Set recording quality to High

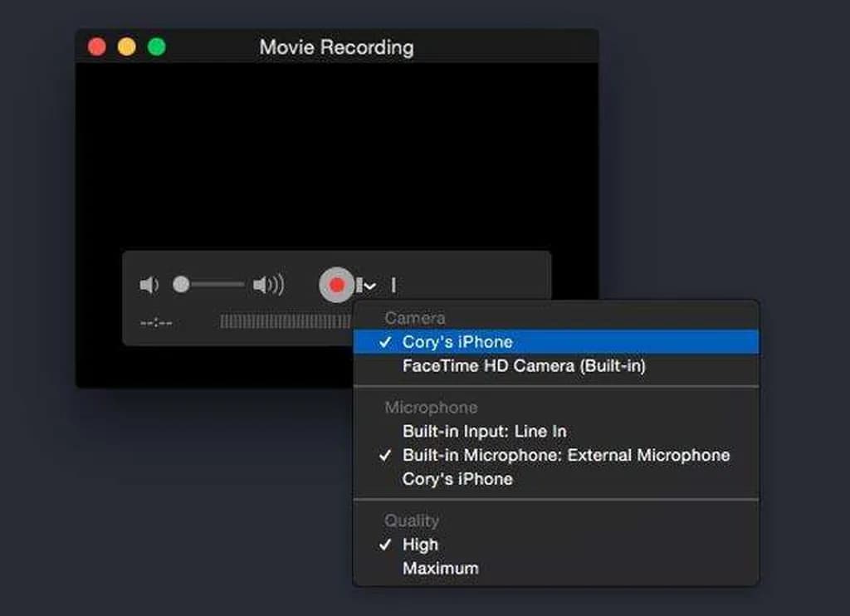[420, 545]
